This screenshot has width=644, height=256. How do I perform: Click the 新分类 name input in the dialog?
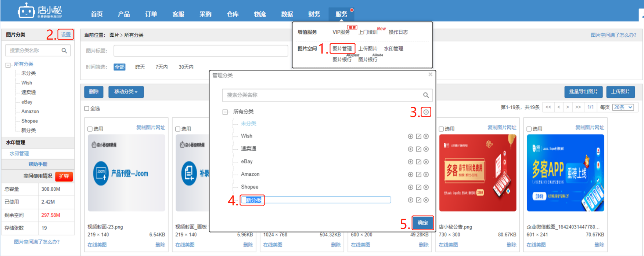pos(316,200)
